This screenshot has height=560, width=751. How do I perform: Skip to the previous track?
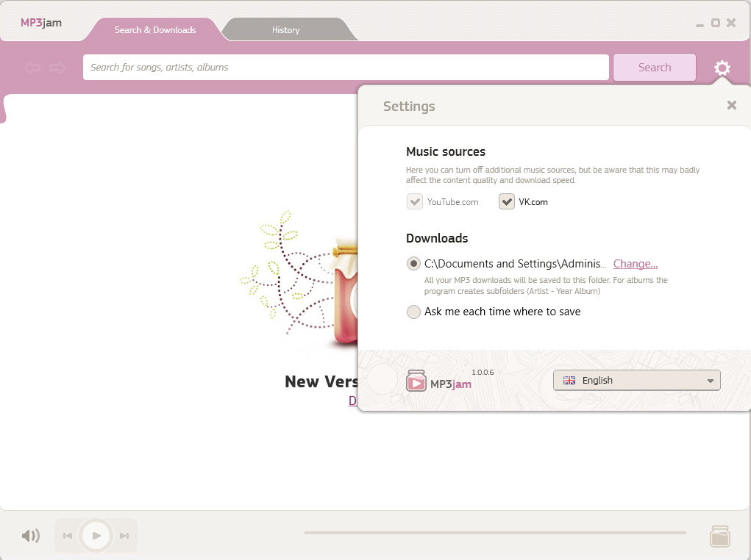(68, 536)
